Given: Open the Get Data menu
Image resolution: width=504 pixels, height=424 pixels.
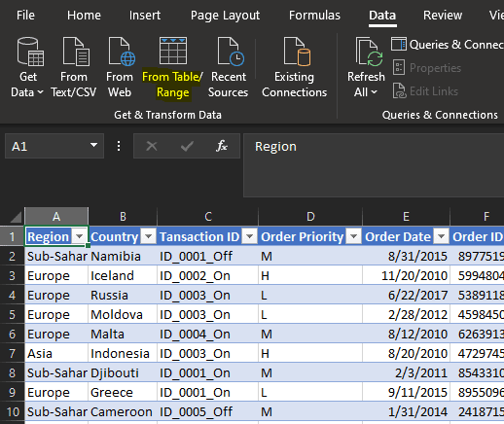Looking at the screenshot, I should pos(27,67).
